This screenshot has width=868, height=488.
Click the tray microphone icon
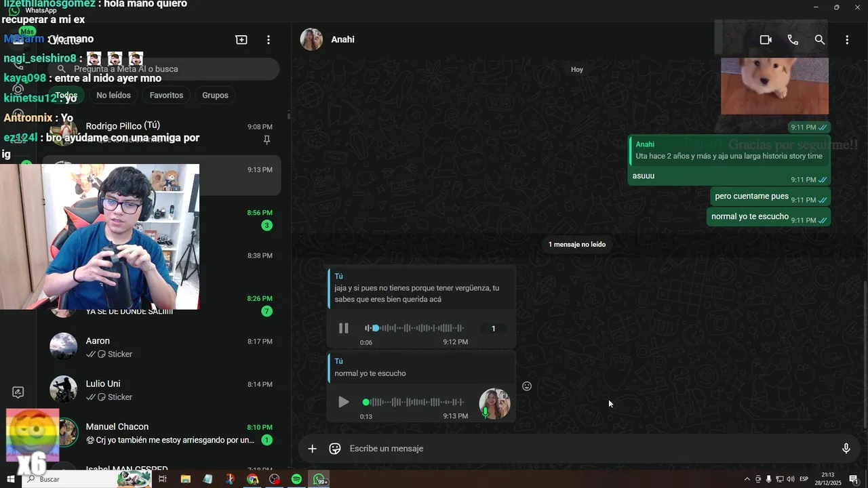click(768, 479)
